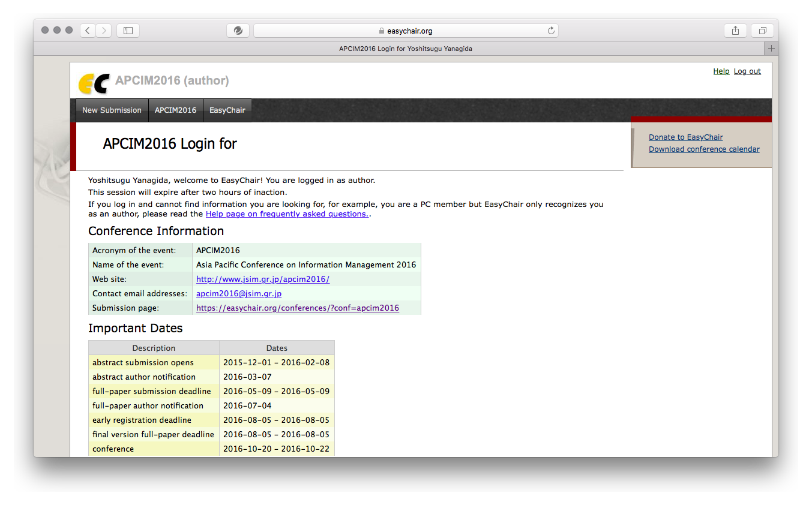Click the '2016-03-07' abstract notification date

point(247,377)
